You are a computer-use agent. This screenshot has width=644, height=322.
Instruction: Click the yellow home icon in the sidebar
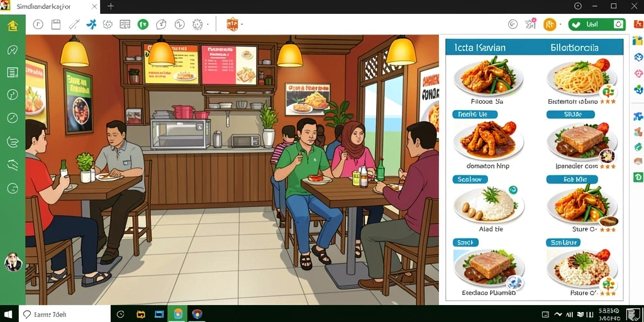13,25
